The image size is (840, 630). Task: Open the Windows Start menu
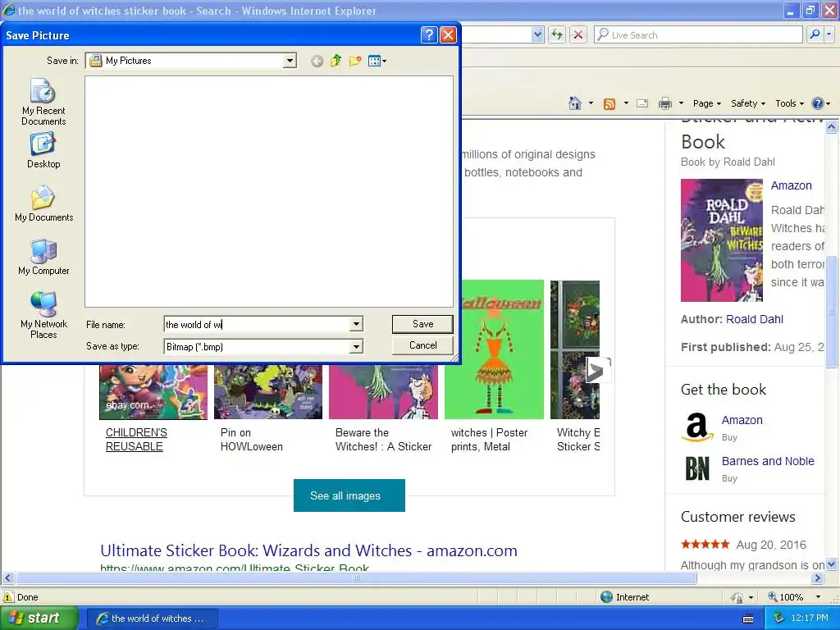pos(38,619)
